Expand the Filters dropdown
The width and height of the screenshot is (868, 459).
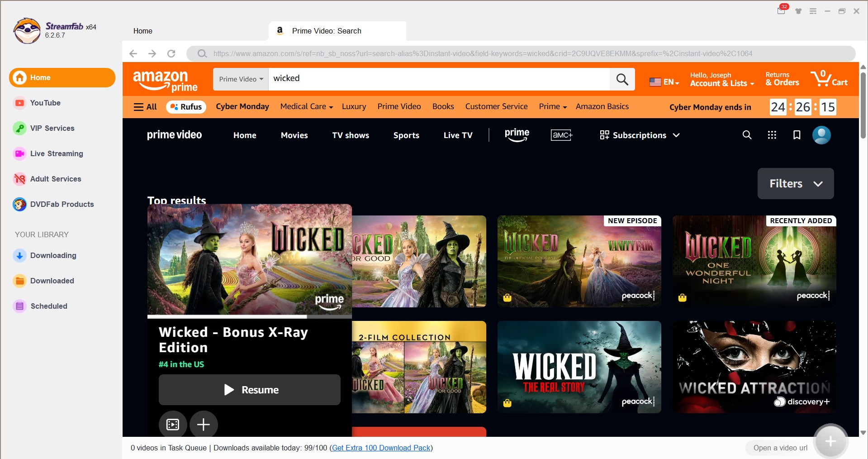[795, 183]
